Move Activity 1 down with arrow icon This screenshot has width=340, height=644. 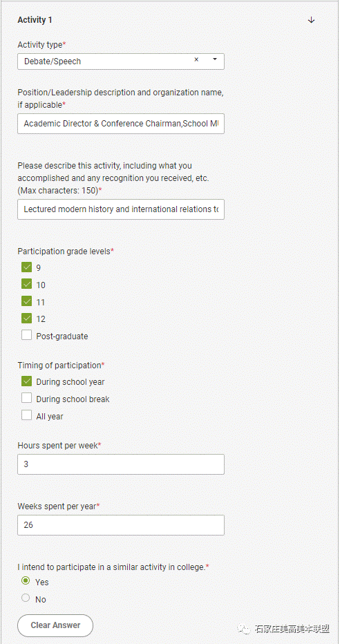[311, 20]
